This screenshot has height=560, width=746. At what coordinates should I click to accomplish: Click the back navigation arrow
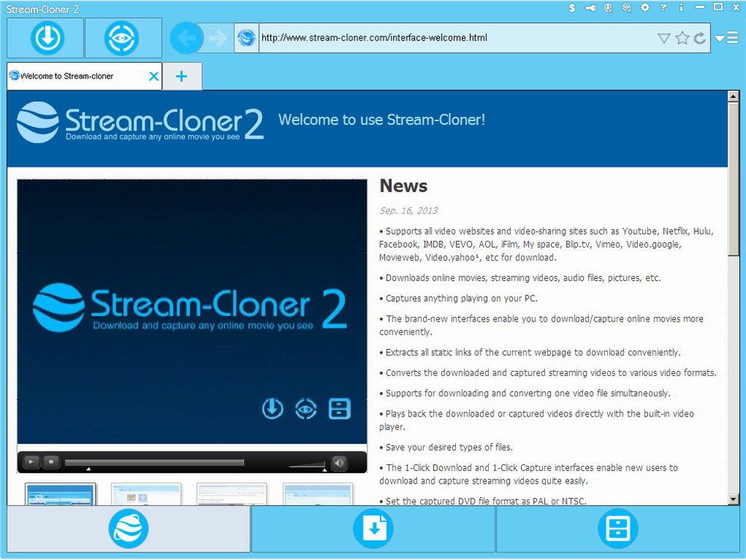(187, 37)
